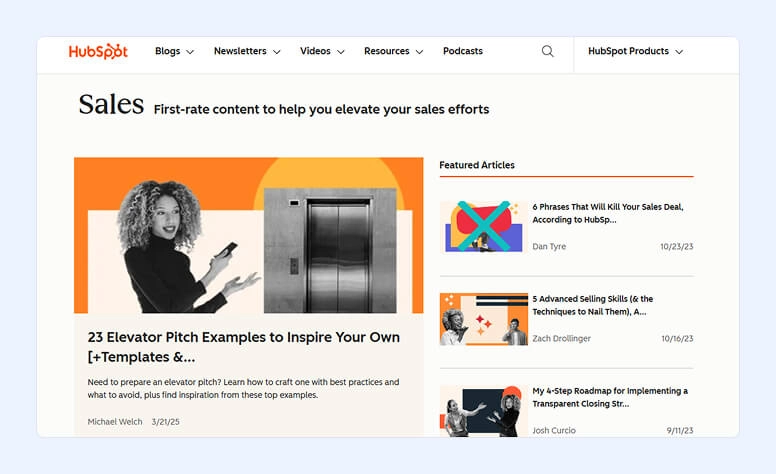776x474 pixels.
Task: Click the First-rate content tagline
Action: 321,109
